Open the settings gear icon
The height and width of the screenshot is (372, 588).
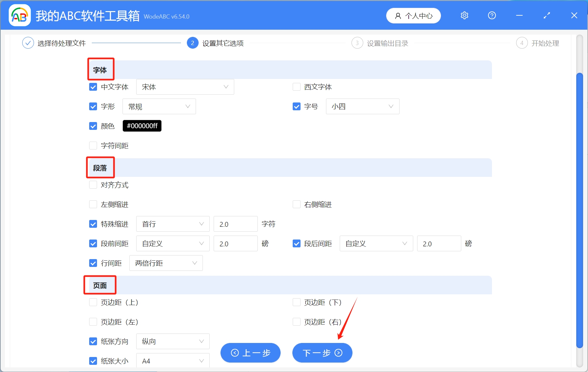pos(464,15)
